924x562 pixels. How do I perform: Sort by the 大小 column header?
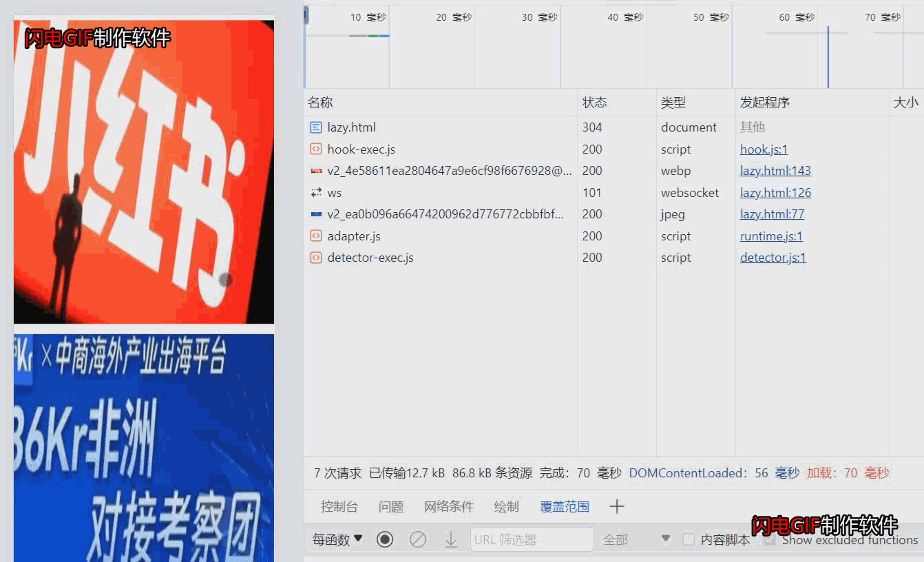pyautogui.click(x=906, y=103)
